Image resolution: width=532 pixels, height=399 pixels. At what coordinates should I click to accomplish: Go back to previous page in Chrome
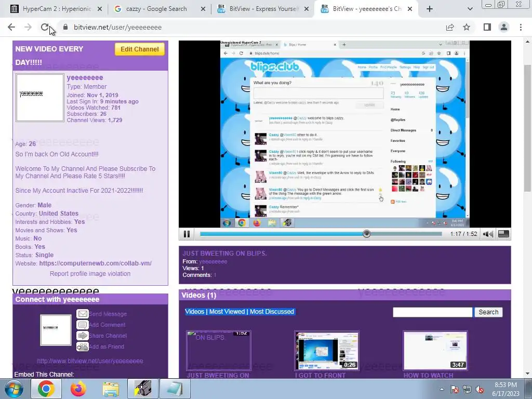tap(11, 27)
